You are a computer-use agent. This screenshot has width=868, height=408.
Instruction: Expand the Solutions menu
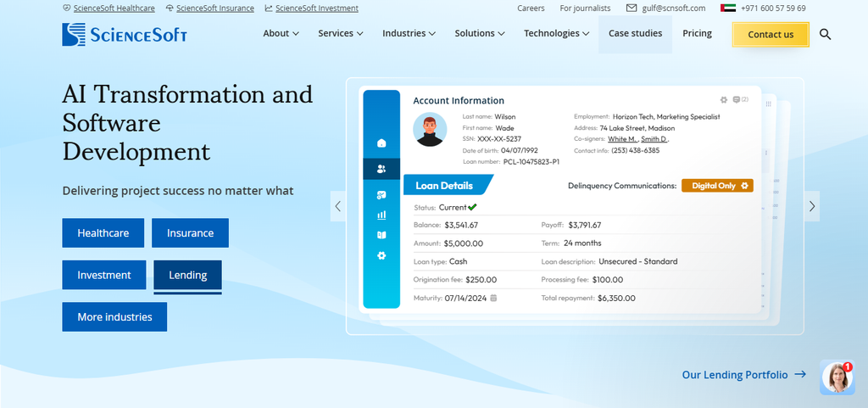(x=480, y=33)
